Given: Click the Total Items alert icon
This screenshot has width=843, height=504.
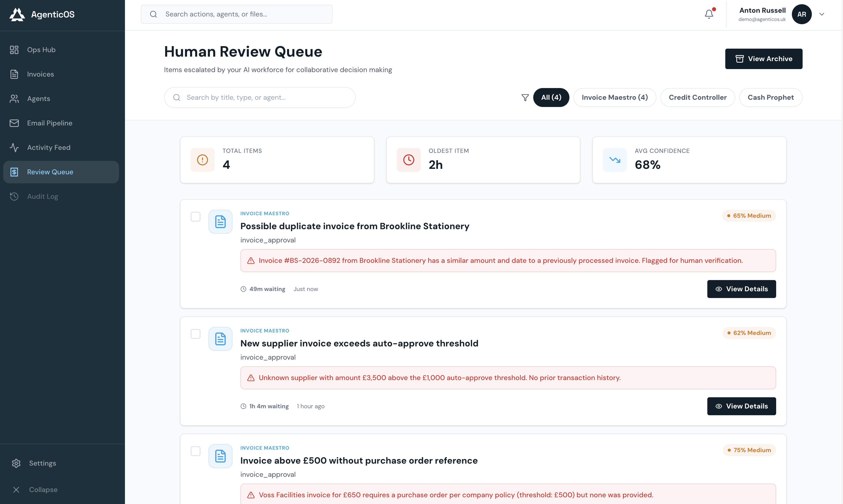Looking at the screenshot, I should [x=203, y=160].
